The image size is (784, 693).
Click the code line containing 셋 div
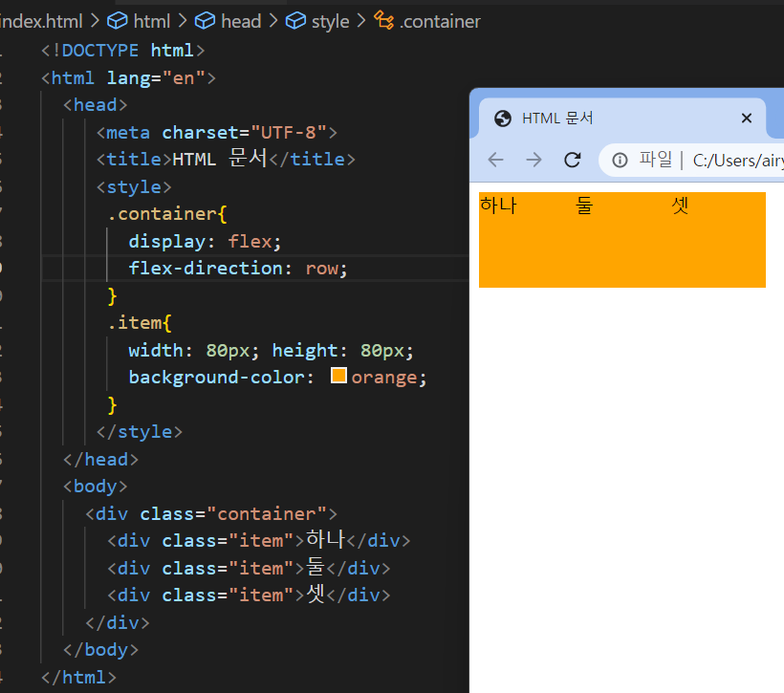pyautogui.click(x=249, y=595)
